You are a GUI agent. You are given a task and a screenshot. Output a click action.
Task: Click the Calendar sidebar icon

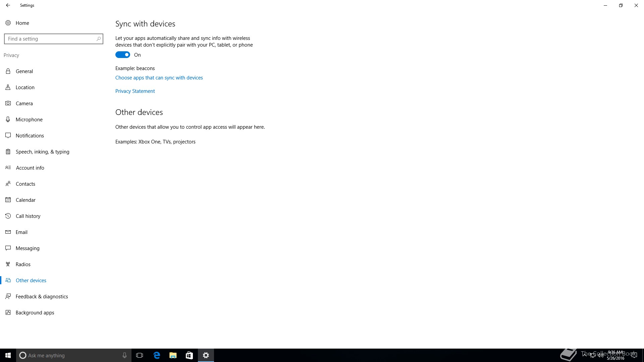(x=8, y=200)
